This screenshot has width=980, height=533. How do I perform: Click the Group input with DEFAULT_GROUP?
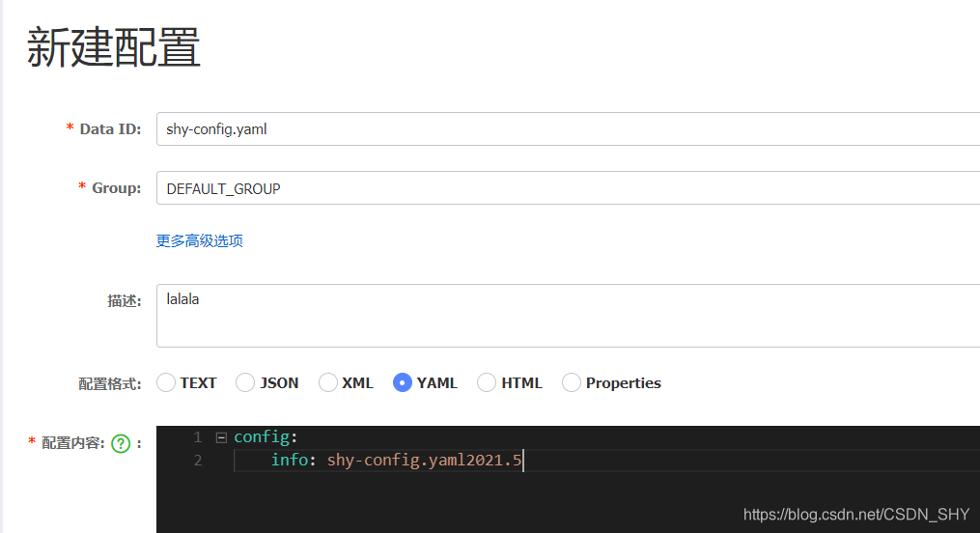click(568, 188)
